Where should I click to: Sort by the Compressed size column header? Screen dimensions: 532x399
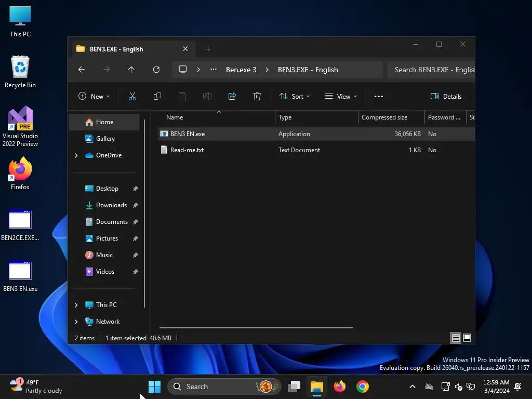pos(391,117)
